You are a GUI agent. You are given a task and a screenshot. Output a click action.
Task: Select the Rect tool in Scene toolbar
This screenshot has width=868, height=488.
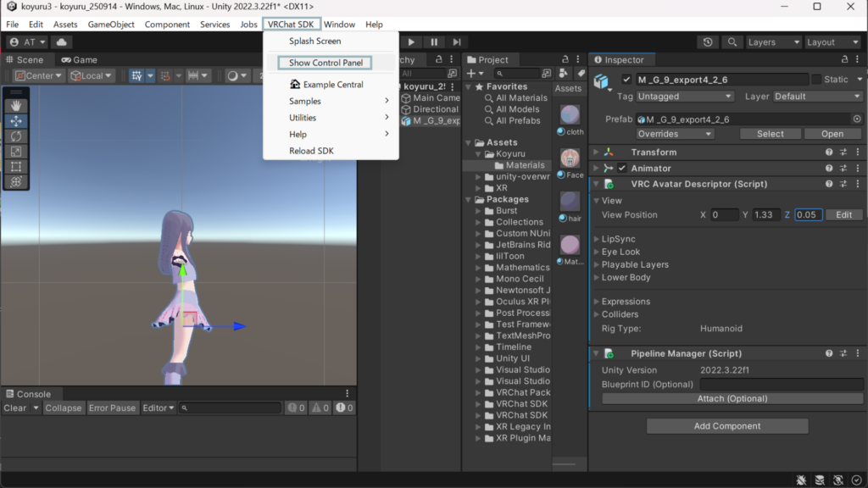click(x=16, y=167)
